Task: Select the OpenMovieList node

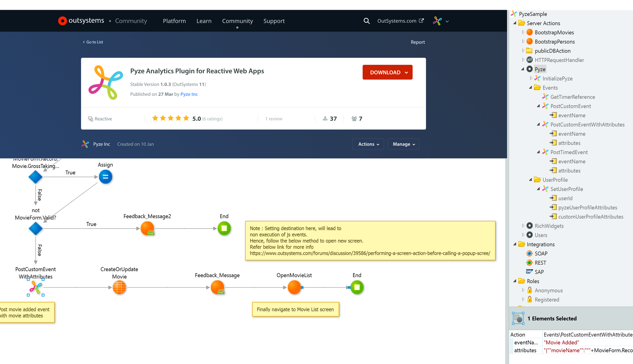Action: (294, 287)
